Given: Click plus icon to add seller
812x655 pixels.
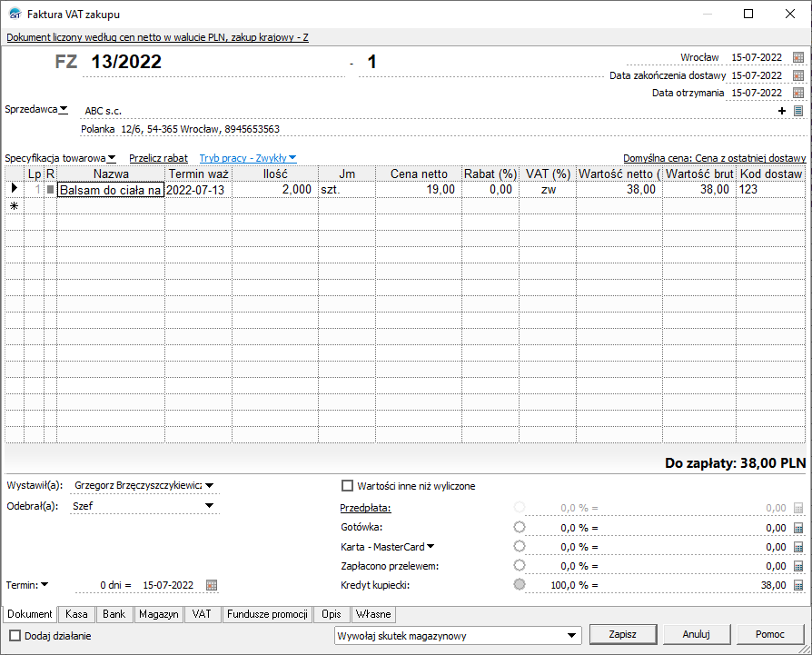Looking at the screenshot, I should click(x=782, y=111).
